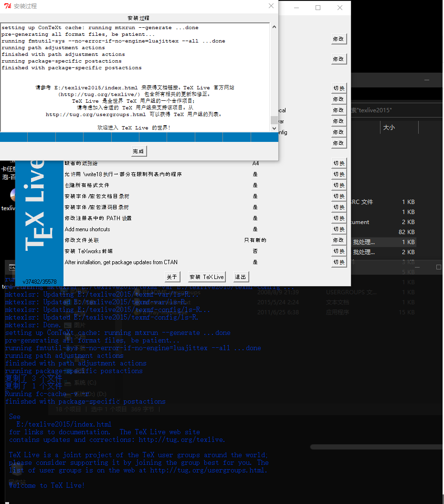The height and width of the screenshot is (504, 444).
Task: Toggle 安装字体/宏包源码目录树 option
Action: pyautogui.click(x=338, y=207)
